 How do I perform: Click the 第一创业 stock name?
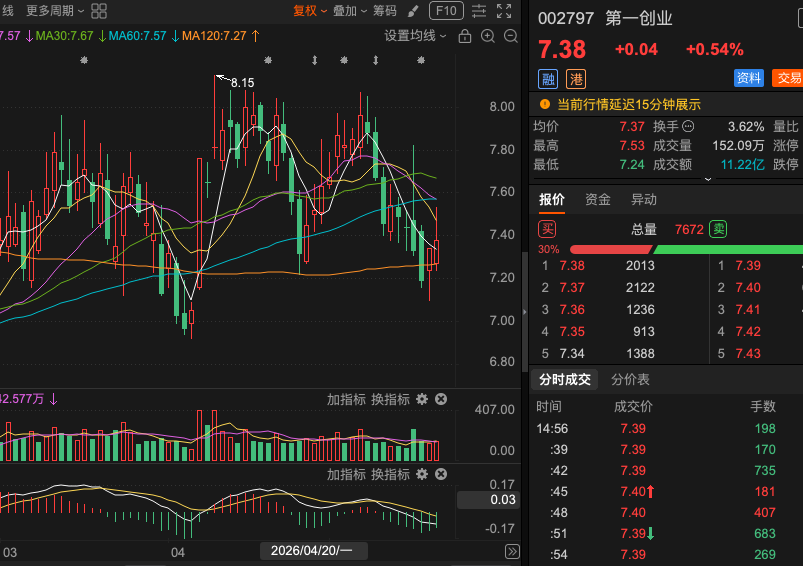point(639,18)
